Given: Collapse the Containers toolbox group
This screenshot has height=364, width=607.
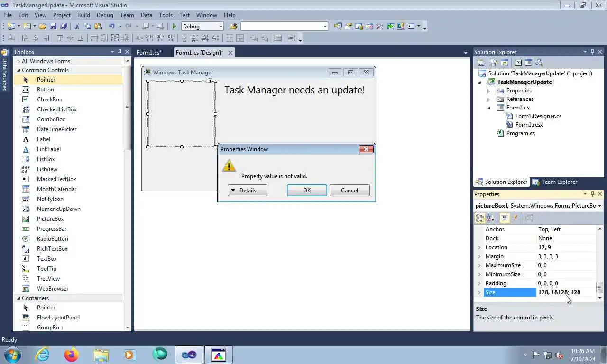Looking at the screenshot, I should (x=18, y=298).
